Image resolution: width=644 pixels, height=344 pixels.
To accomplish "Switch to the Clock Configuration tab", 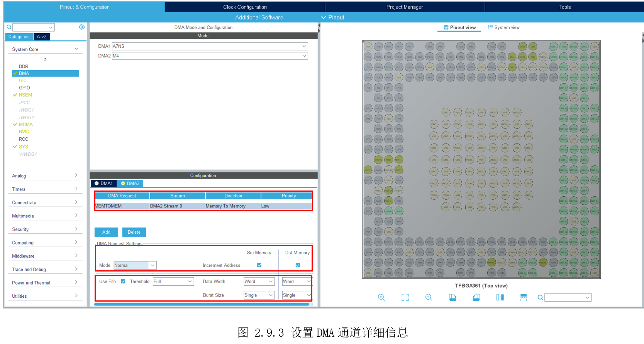I will [245, 7].
